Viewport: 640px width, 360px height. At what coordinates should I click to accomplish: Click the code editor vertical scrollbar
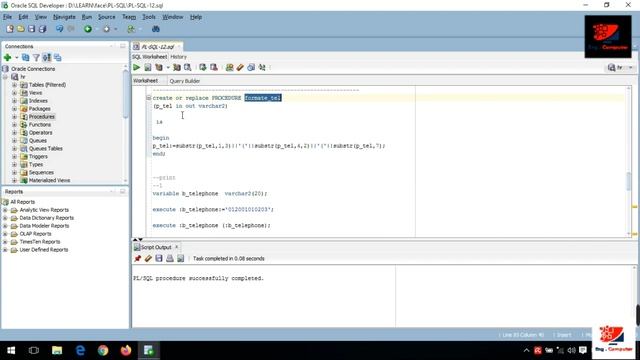pyautogui.click(x=629, y=181)
